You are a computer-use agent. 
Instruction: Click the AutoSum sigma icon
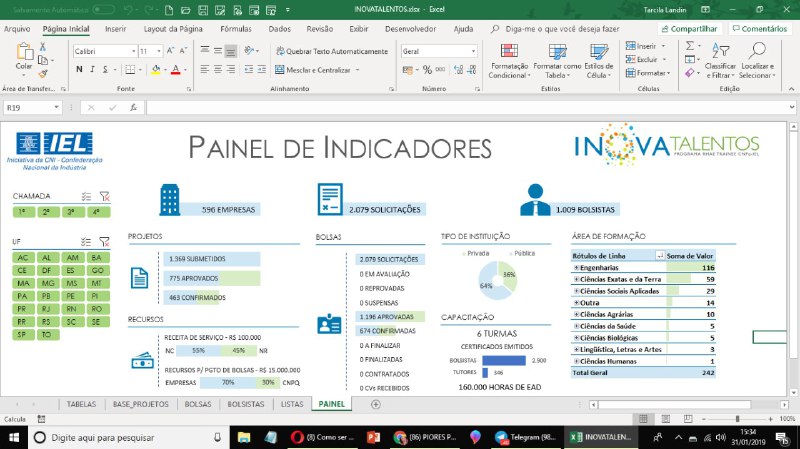click(x=690, y=46)
